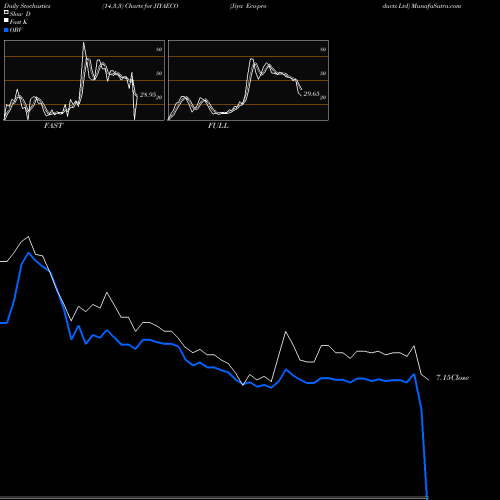This screenshot has height=500, width=500.
Task: Click the blue OBV legend swatch
Action: [6, 30]
